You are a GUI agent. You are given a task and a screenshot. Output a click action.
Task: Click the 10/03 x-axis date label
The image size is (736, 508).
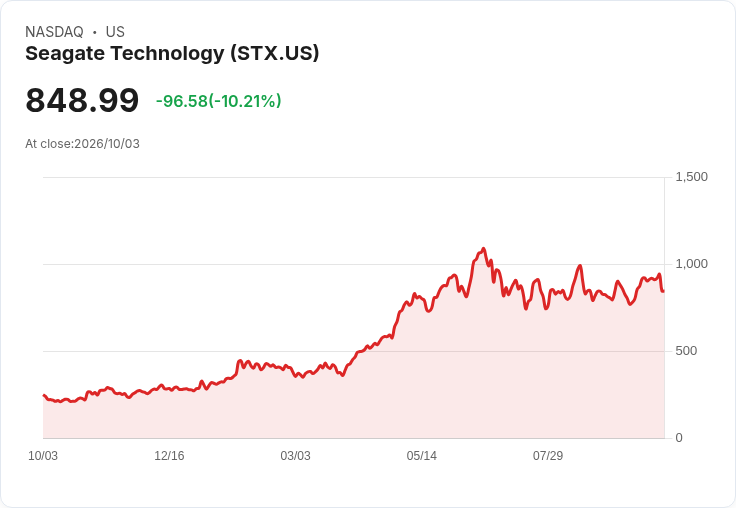(43, 456)
